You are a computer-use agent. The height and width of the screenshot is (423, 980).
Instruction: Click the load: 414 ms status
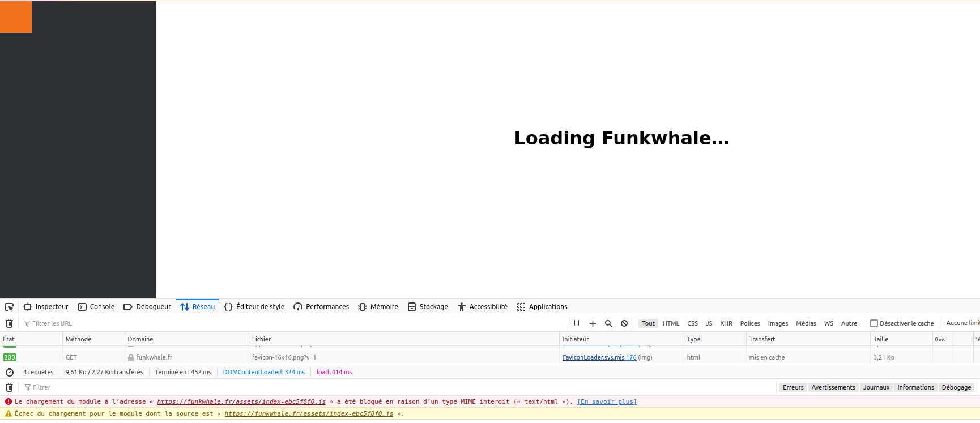334,372
